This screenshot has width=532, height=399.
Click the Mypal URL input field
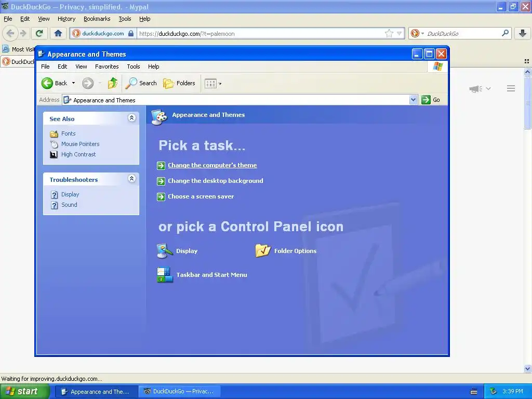pos(261,34)
